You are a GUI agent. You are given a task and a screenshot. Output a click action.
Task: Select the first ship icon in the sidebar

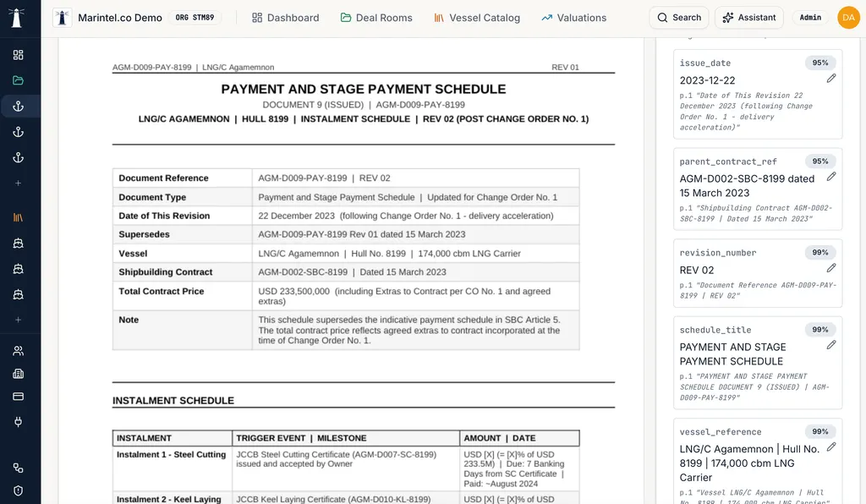[x=19, y=243]
